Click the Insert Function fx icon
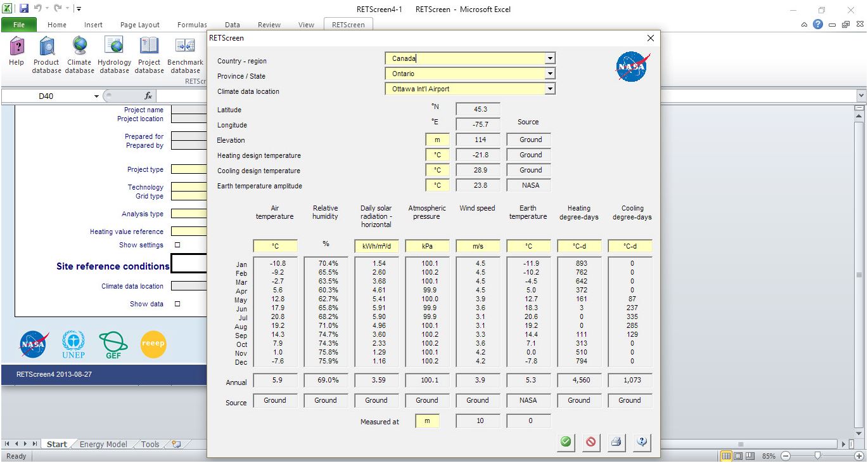The height and width of the screenshot is (463, 868). coord(148,96)
